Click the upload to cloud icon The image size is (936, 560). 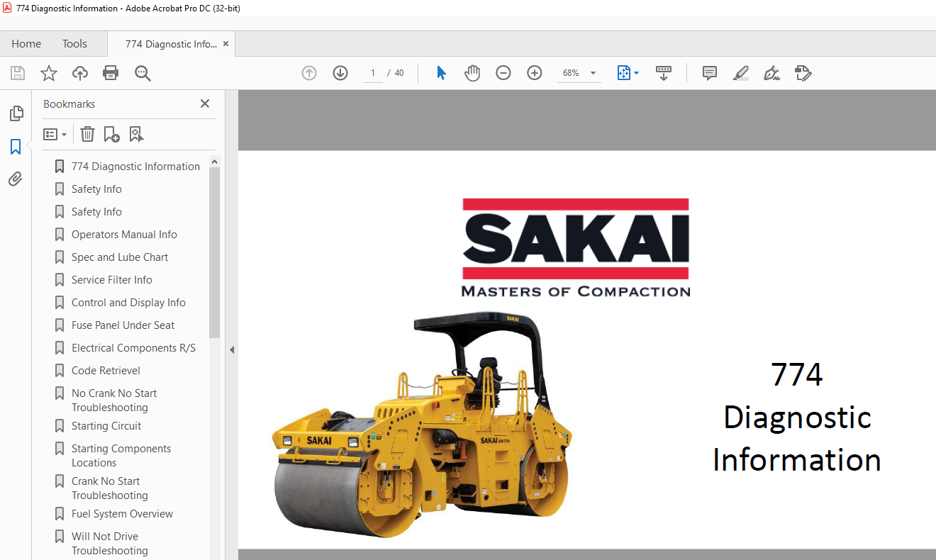tap(80, 73)
